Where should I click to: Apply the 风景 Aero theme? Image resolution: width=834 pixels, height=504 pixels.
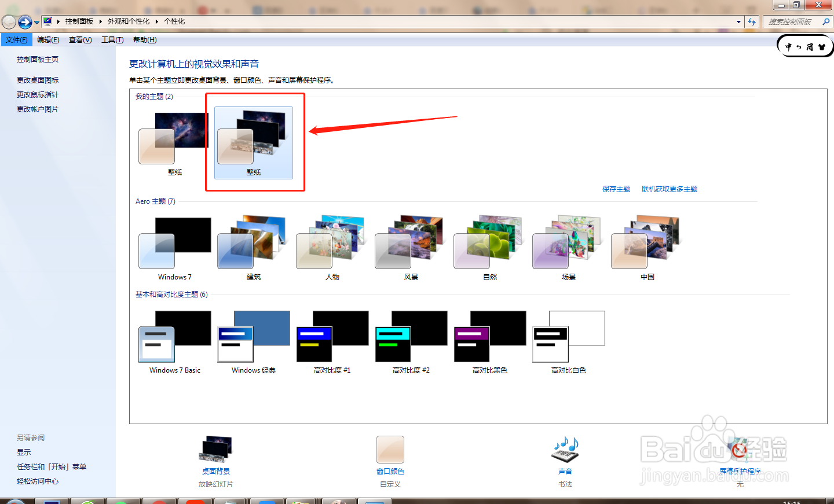click(x=411, y=249)
